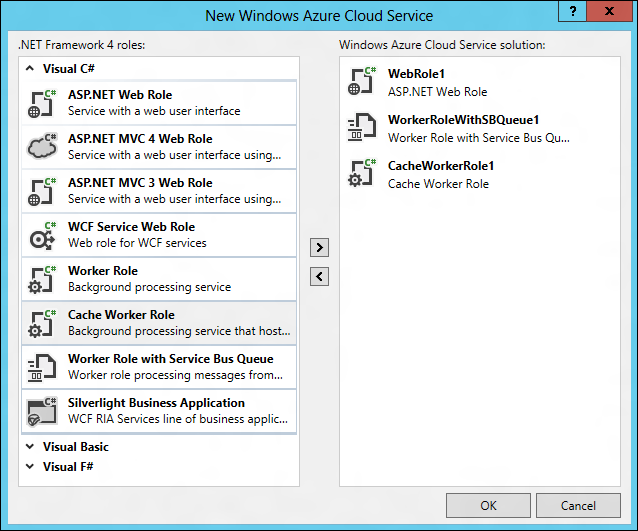Click the Worker Role gear icon
638x531 pixels.
42,279
